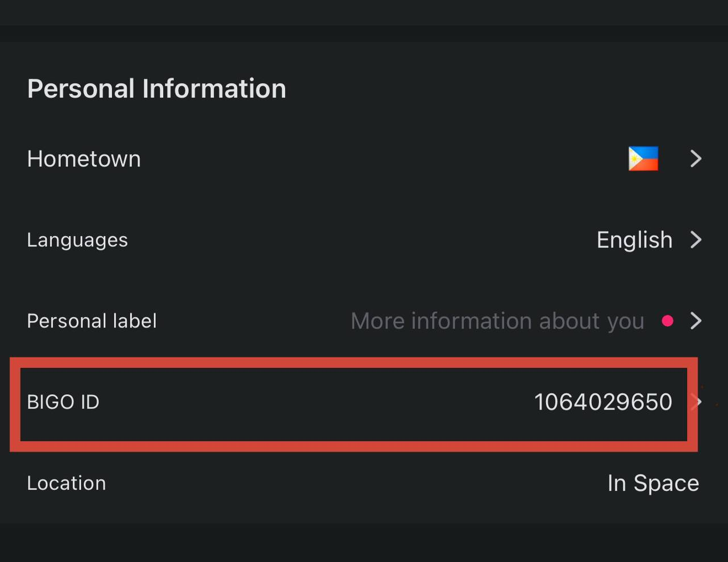This screenshot has height=562, width=728.
Task: Click the left edge of the red highlight box
Action: (x=15, y=404)
